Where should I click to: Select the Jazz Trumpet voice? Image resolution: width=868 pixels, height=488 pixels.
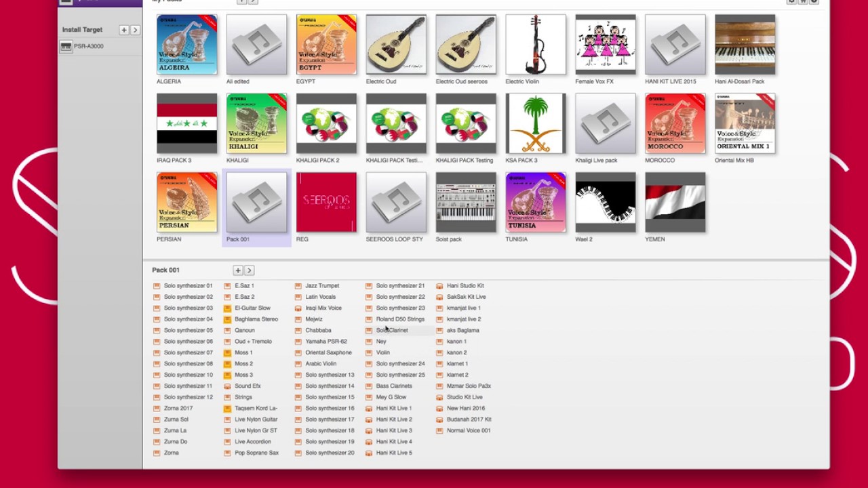pos(321,286)
